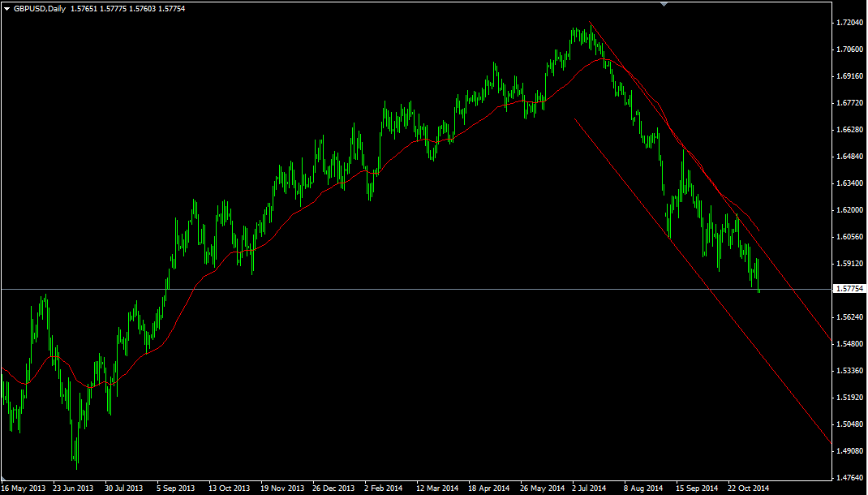Viewport: 868px width, 495px height.
Task: Click the 1.56240 price axis label
Action: (849, 317)
